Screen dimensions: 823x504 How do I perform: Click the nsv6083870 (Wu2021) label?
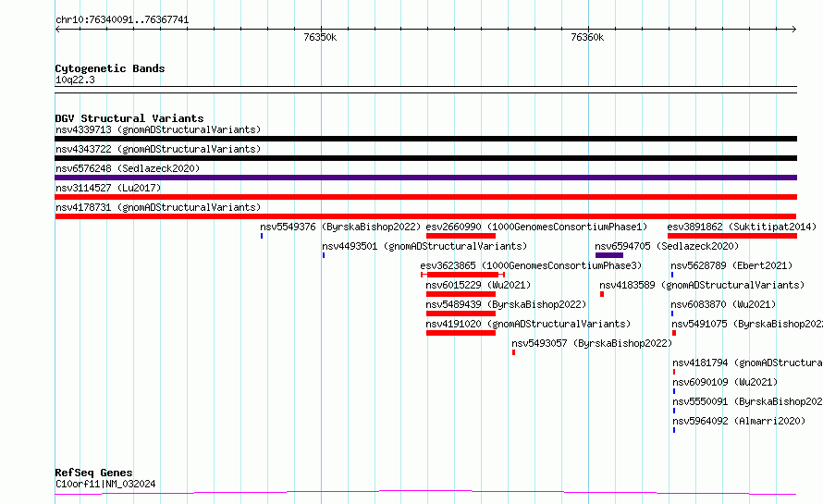point(723,304)
